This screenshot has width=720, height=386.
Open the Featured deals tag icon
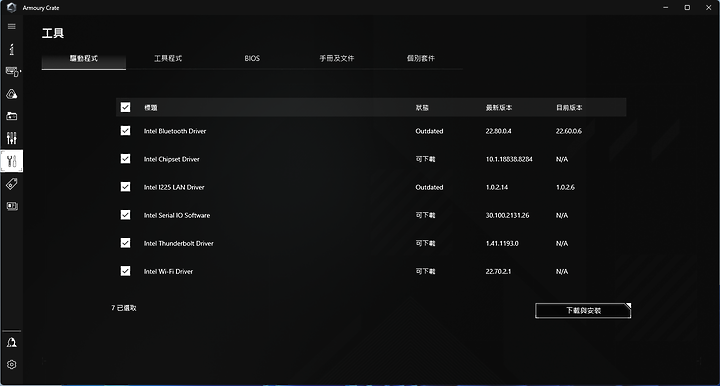click(12, 184)
